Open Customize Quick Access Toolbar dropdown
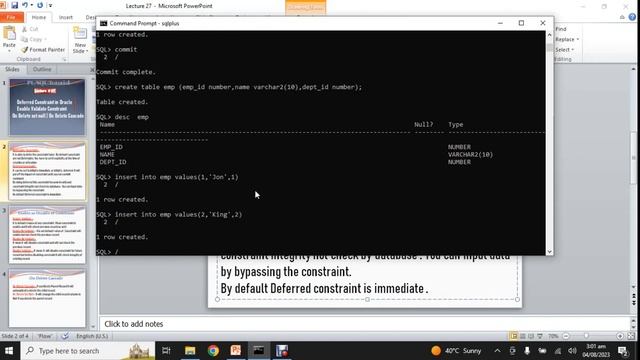Screen dimensions: 640x360 [x=50, y=6]
